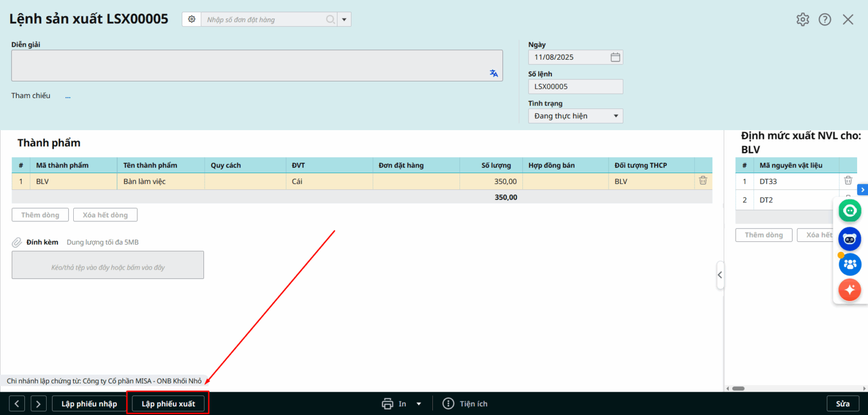Open the In print options arrow
Image resolution: width=868 pixels, height=415 pixels.
[x=419, y=404]
